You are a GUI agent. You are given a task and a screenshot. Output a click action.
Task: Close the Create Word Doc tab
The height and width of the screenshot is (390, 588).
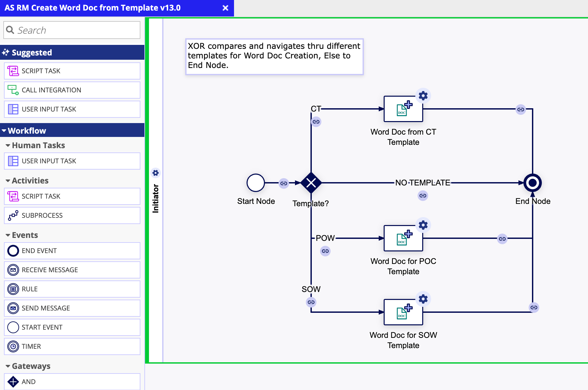pyautogui.click(x=225, y=8)
